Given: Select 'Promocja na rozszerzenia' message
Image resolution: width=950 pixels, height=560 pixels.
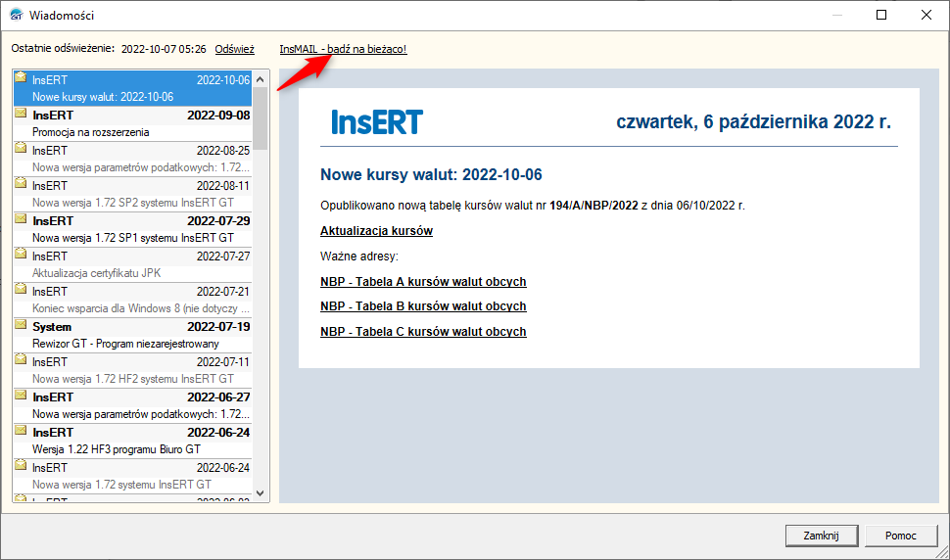Looking at the screenshot, I should coord(132,123).
